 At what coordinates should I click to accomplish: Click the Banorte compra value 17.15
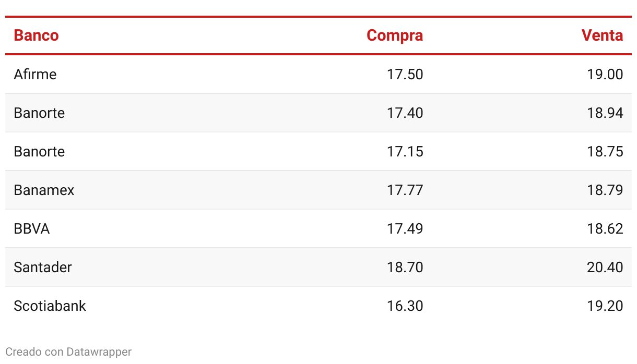point(405,151)
